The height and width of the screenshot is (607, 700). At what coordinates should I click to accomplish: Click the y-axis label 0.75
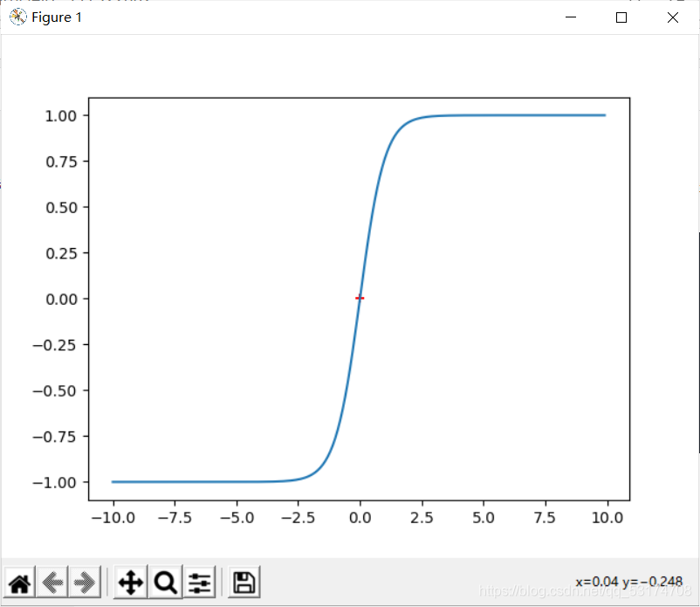coord(61,162)
